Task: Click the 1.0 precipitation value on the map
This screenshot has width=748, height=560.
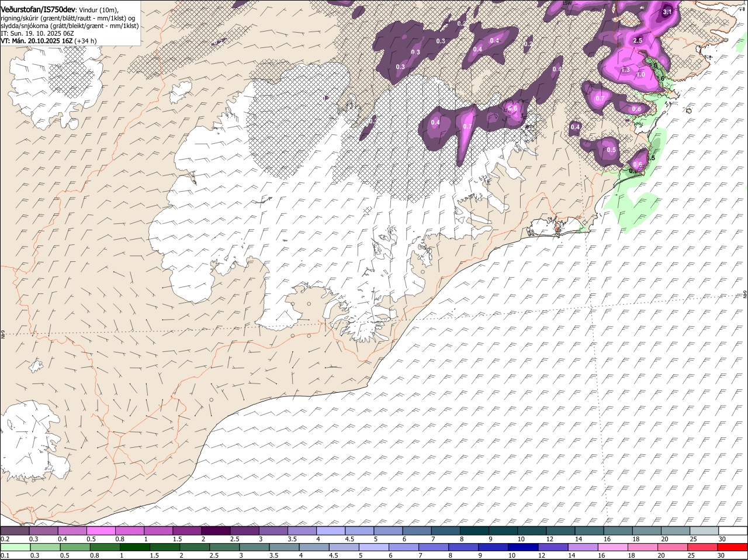Action: (640, 74)
